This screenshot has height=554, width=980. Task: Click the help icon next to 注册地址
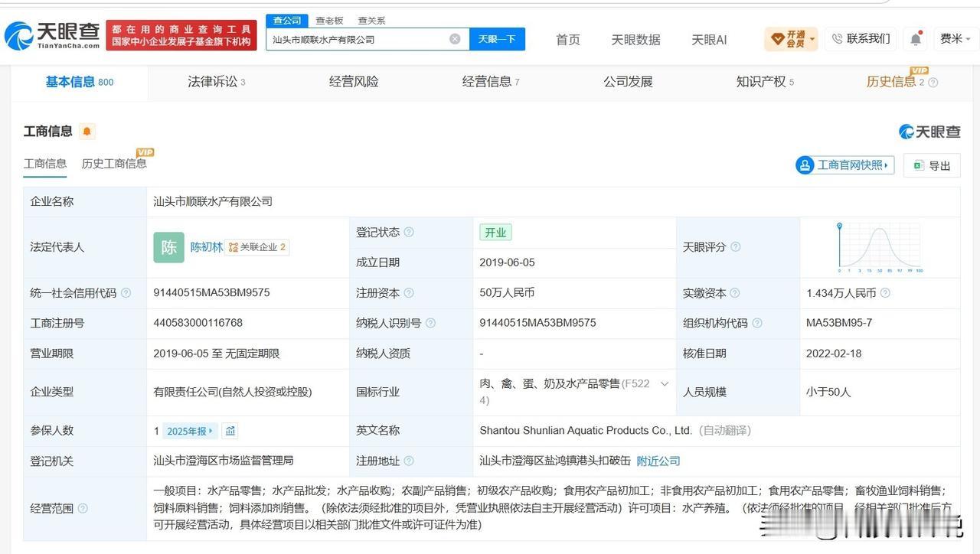coord(409,461)
